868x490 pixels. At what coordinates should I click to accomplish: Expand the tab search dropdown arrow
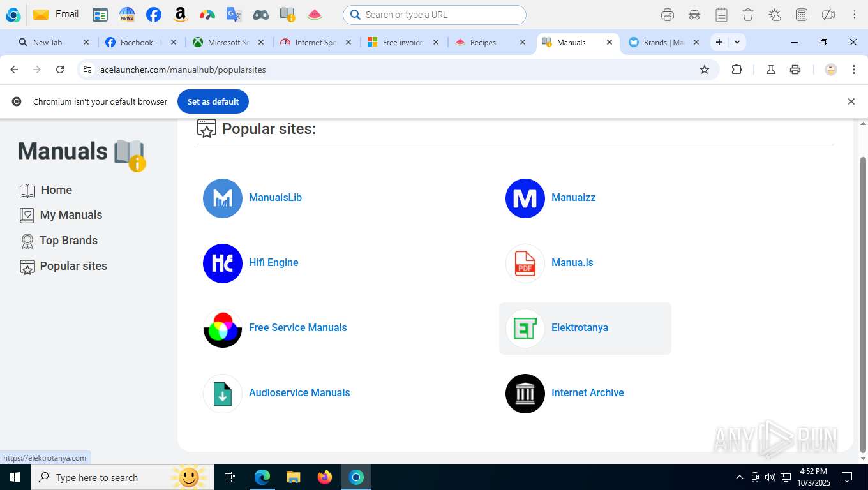tap(737, 43)
